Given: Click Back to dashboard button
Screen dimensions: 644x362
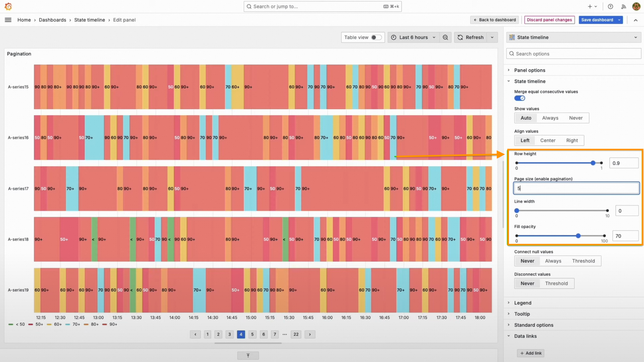Looking at the screenshot, I should [494, 20].
